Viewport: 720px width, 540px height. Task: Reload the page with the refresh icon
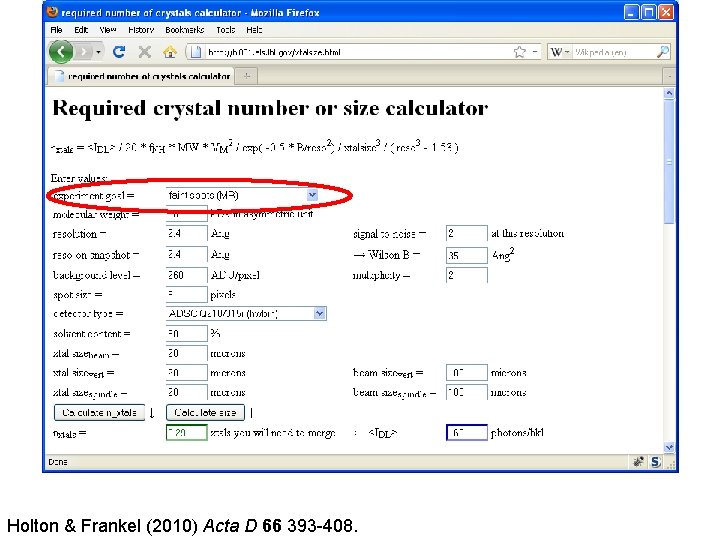(x=119, y=52)
